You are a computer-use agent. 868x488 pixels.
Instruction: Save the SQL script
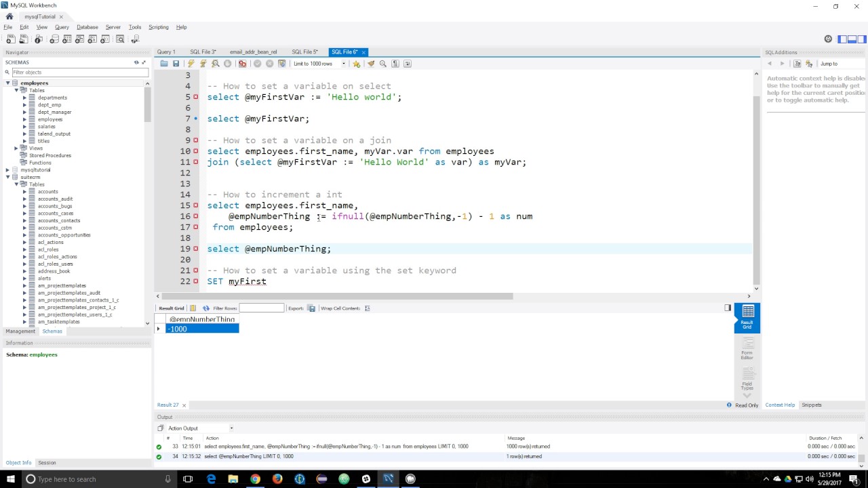pyautogui.click(x=176, y=63)
